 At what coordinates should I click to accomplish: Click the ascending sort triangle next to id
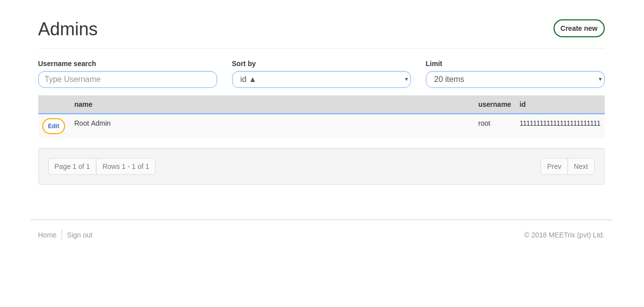click(253, 79)
